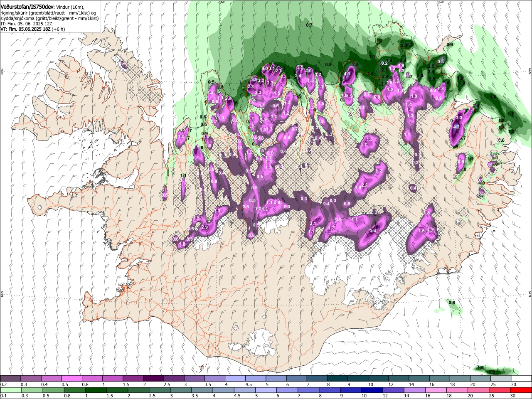Viewport: 532px width, 399px height.
Task: Click the '4.2' snowfall value in the east
Action: (x=456, y=127)
